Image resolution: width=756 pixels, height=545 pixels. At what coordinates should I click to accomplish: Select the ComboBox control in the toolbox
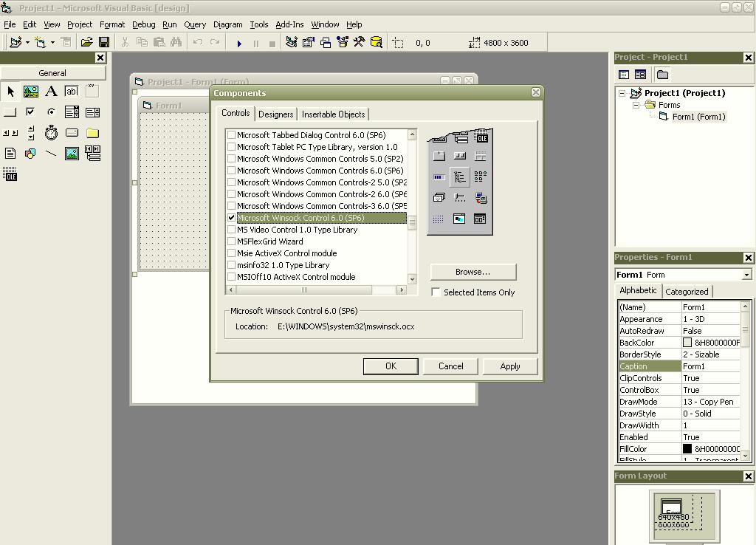click(72, 112)
